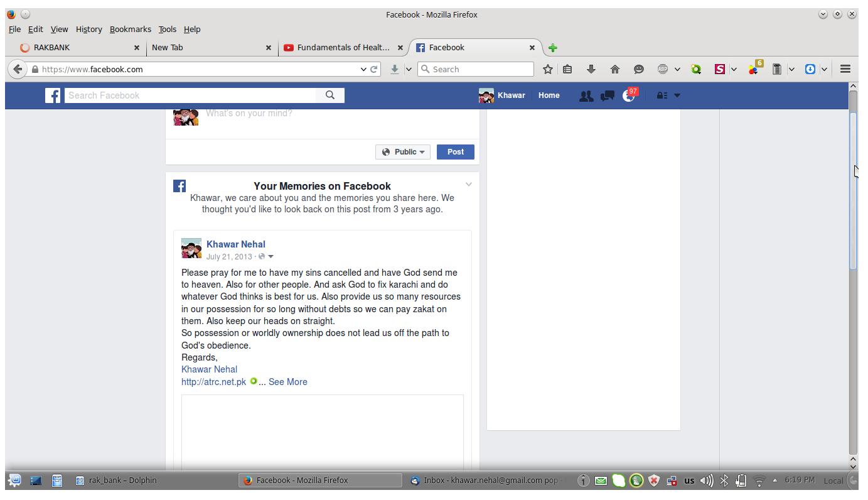Click the Khawar Nehal post author name

click(236, 244)
